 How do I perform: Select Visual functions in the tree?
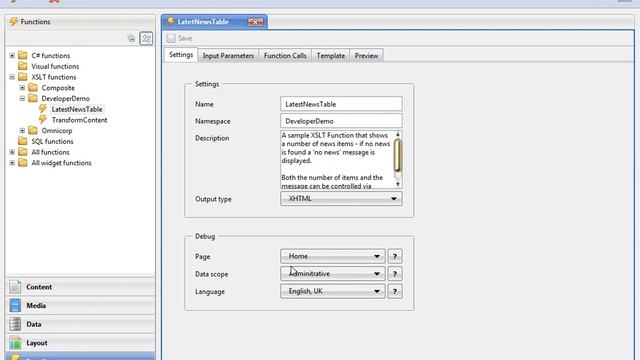point(55,66)
